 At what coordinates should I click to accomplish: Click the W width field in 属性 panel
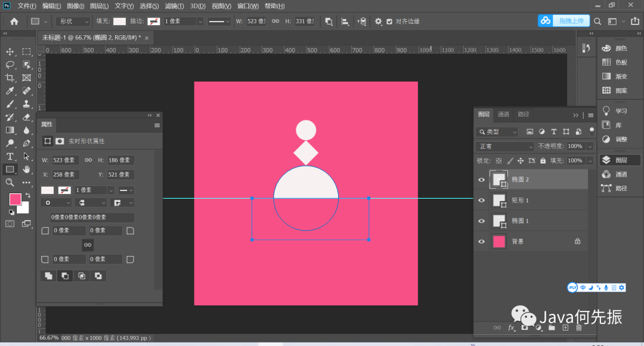(66, 160)
